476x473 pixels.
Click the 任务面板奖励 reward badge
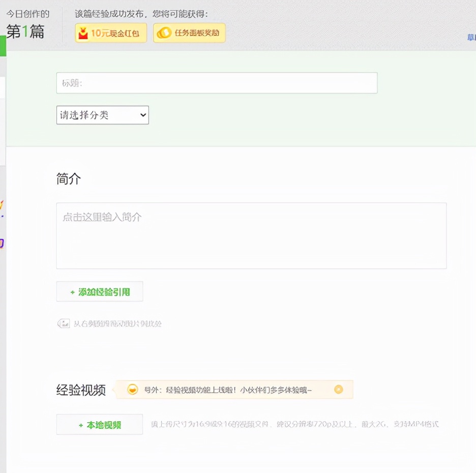point(189,33)
